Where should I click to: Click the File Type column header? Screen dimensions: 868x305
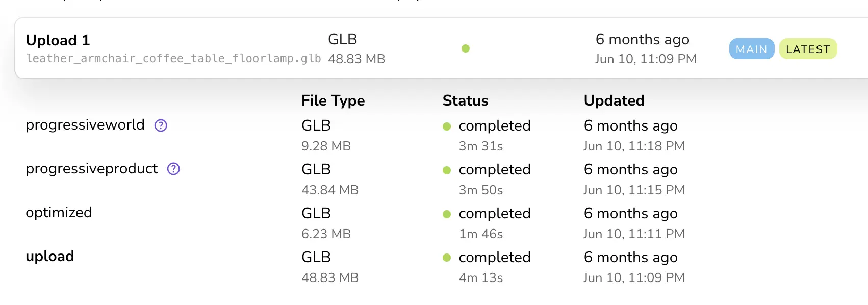(333, 100)
